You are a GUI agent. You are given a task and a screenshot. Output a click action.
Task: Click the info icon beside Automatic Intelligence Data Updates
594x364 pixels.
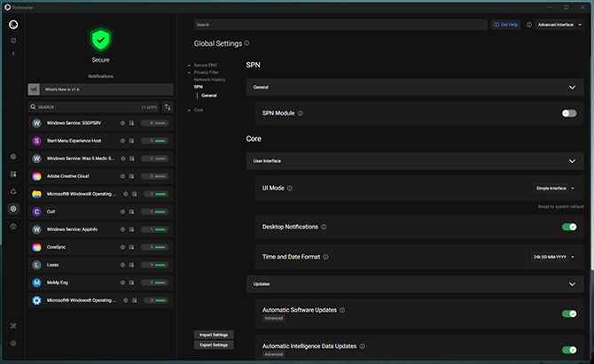tap(362, 346)
